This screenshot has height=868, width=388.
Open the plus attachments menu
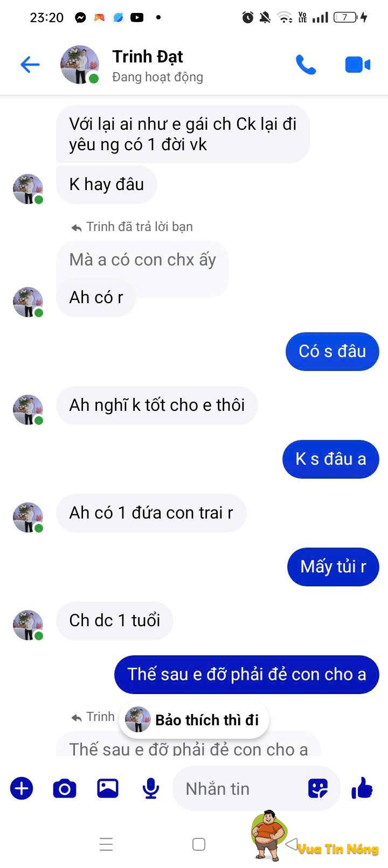[x=22, y=789]
